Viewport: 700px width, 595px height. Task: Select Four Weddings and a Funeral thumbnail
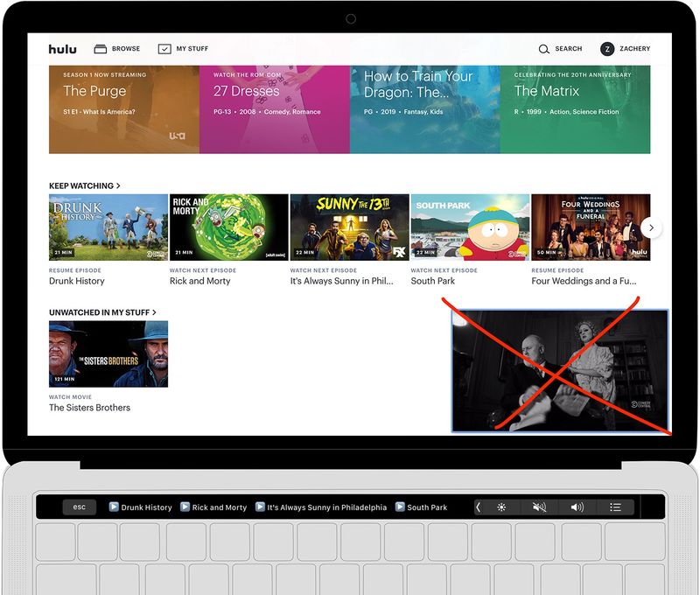pos(591,227)
